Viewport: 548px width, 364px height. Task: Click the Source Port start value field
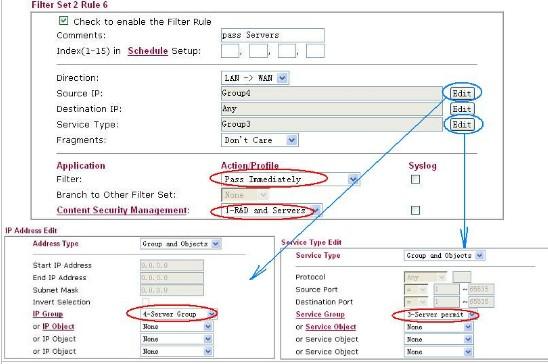(x=446, y=290)
